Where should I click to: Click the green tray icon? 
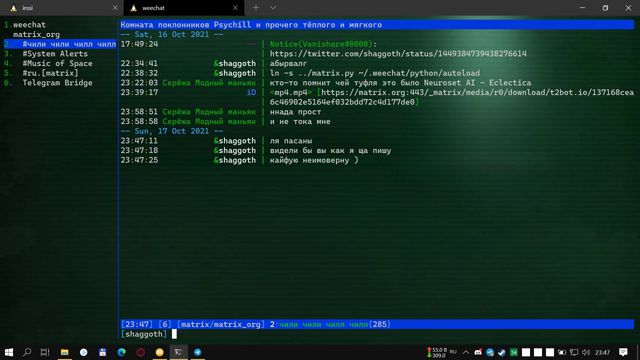pos(514,352)
